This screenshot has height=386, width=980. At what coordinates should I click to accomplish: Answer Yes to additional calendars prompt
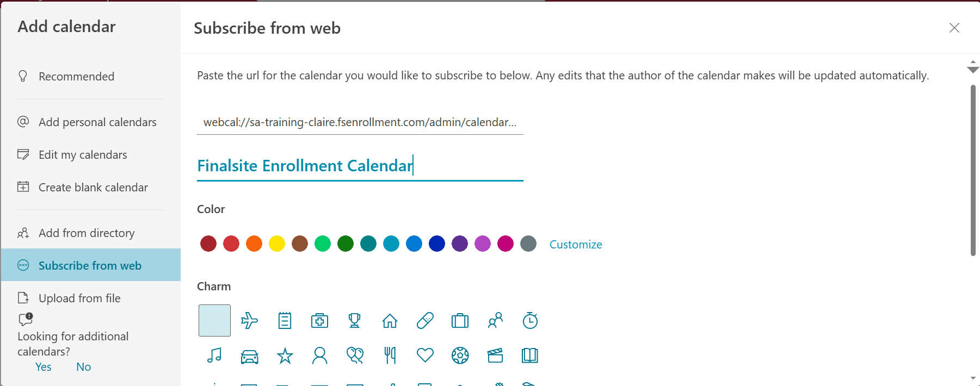click(44, 367)
